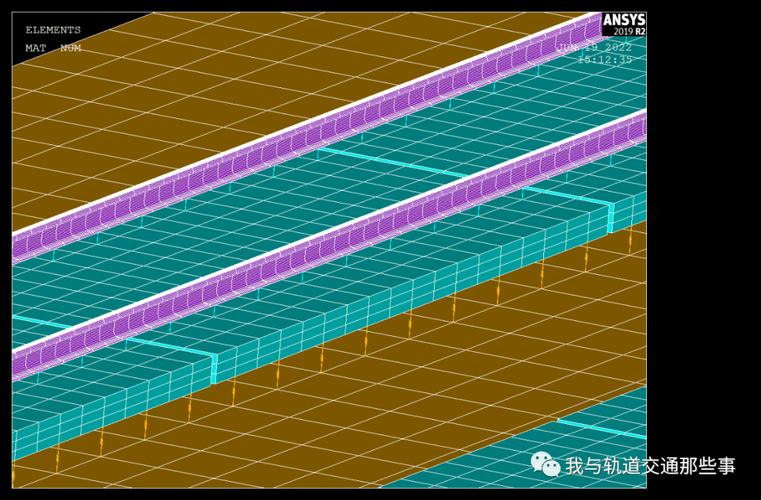Click the 15:12:35 time stamp
761x500 pixels.
click(605, 60)
